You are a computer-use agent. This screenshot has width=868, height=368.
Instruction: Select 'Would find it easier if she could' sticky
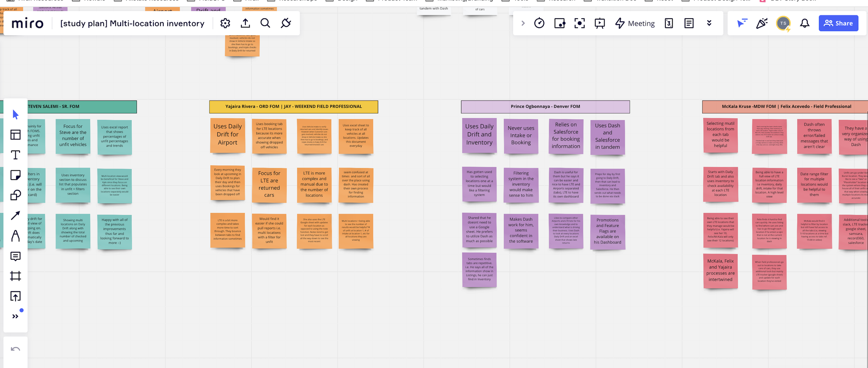269,231
